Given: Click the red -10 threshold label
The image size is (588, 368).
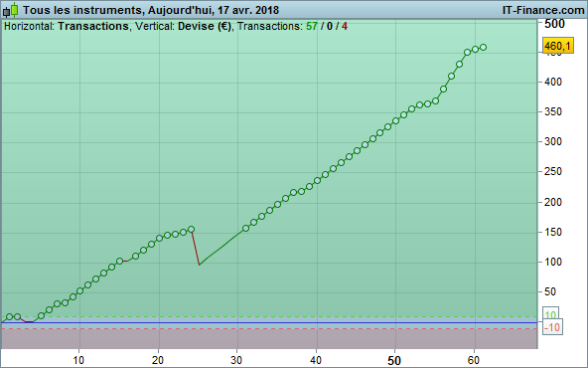Looking at the screenshot, I should [552, 327].
